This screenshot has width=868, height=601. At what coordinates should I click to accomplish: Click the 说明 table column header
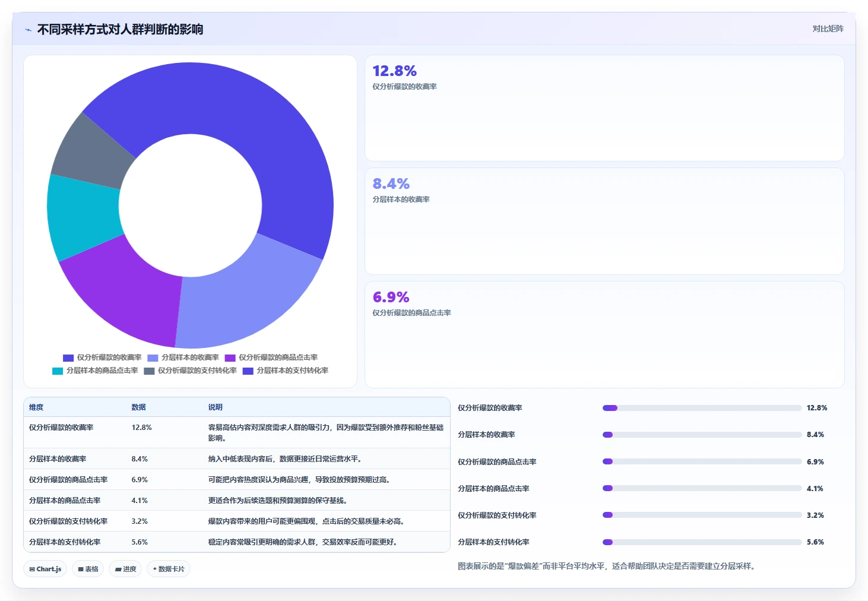tap(215, 407)
